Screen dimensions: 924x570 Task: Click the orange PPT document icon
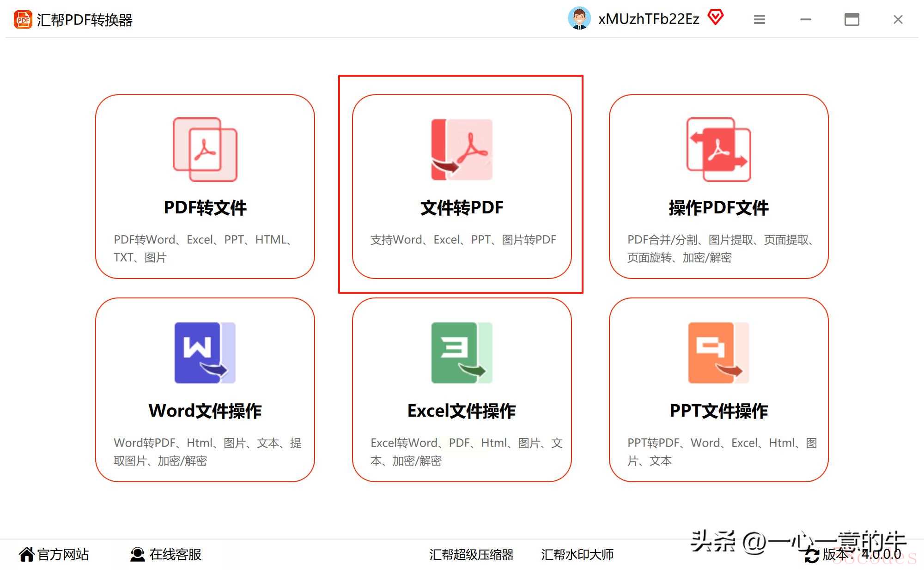point(719,353)
